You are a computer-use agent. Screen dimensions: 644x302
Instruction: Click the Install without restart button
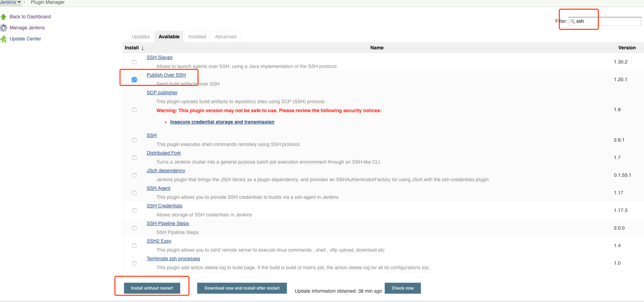[152, 288]
